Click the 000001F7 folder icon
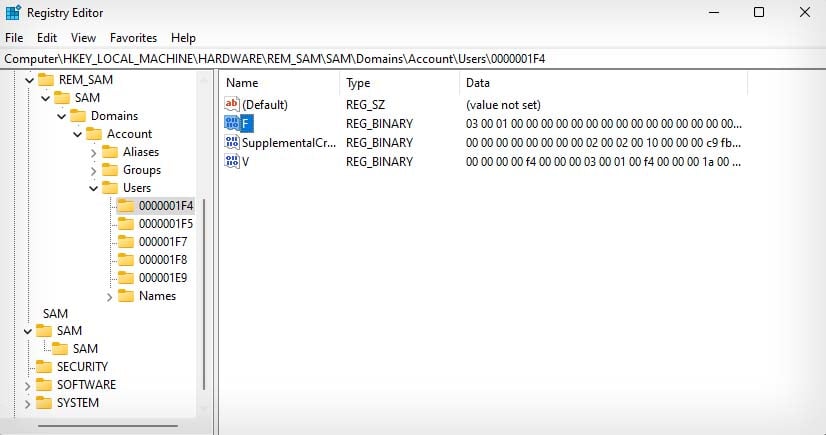 (x=126, y=242)
